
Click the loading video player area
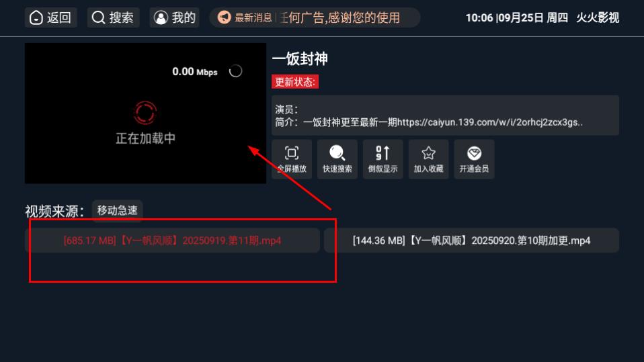click(145, 114)
